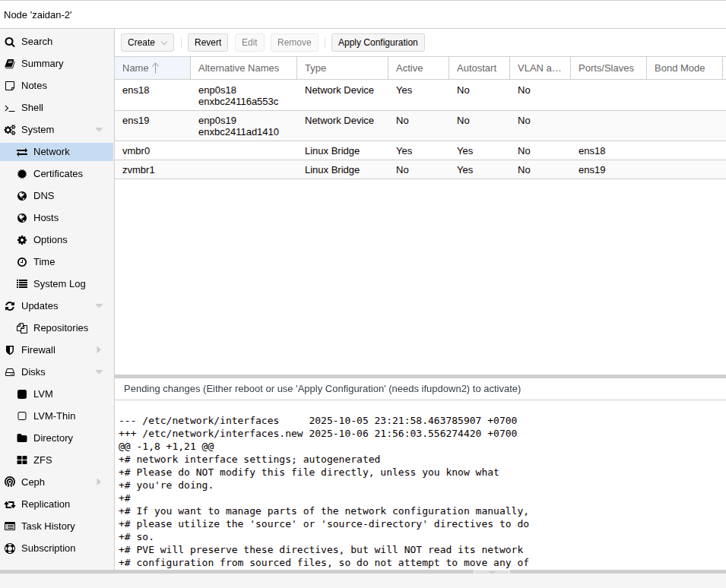726x588 pixels.
Task: Click the Time clock icon
Action: (x=22, y=262)
